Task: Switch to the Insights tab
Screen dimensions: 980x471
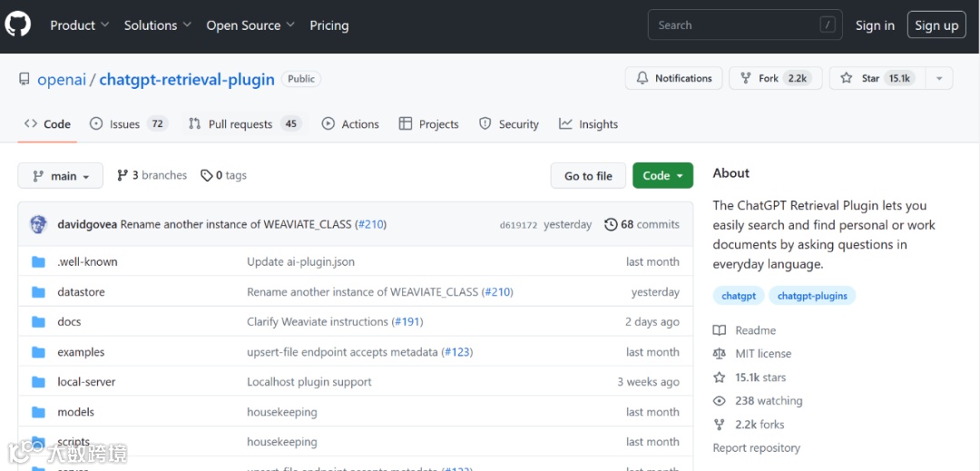Action: [x=588, y=123]
